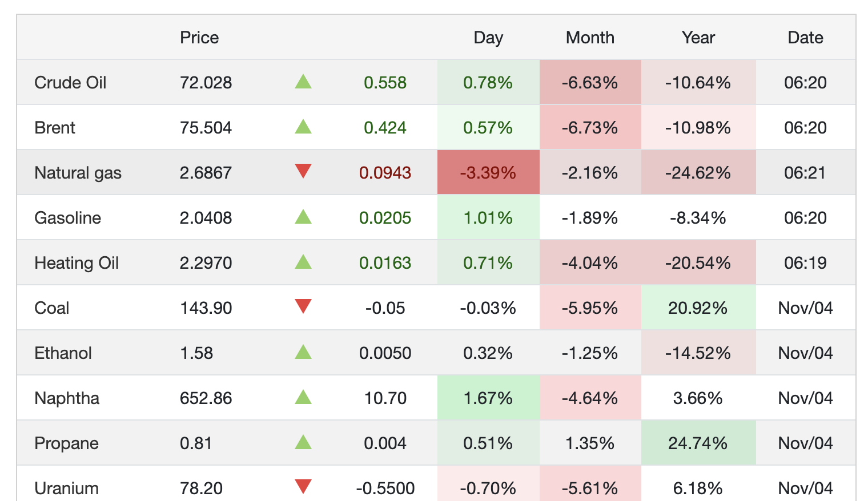
Task: Click the Naphtha day change 1.67%
Action: 488,398
